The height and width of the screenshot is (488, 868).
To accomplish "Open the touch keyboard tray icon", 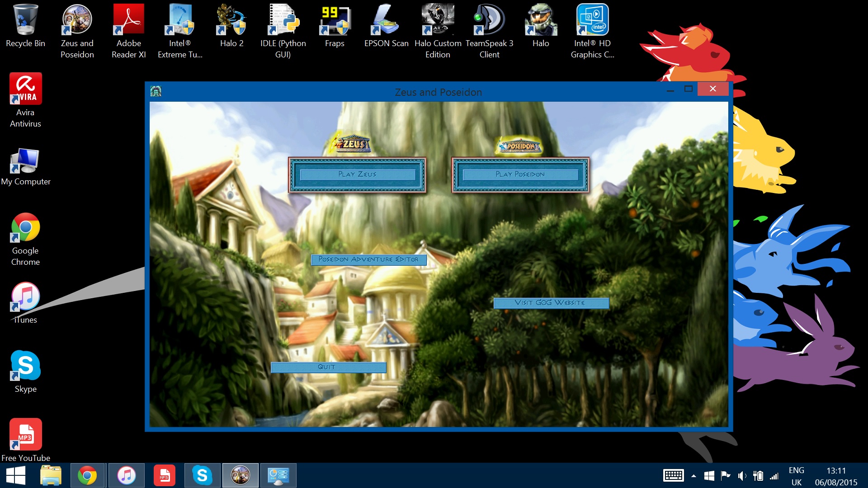I will 673,476.
